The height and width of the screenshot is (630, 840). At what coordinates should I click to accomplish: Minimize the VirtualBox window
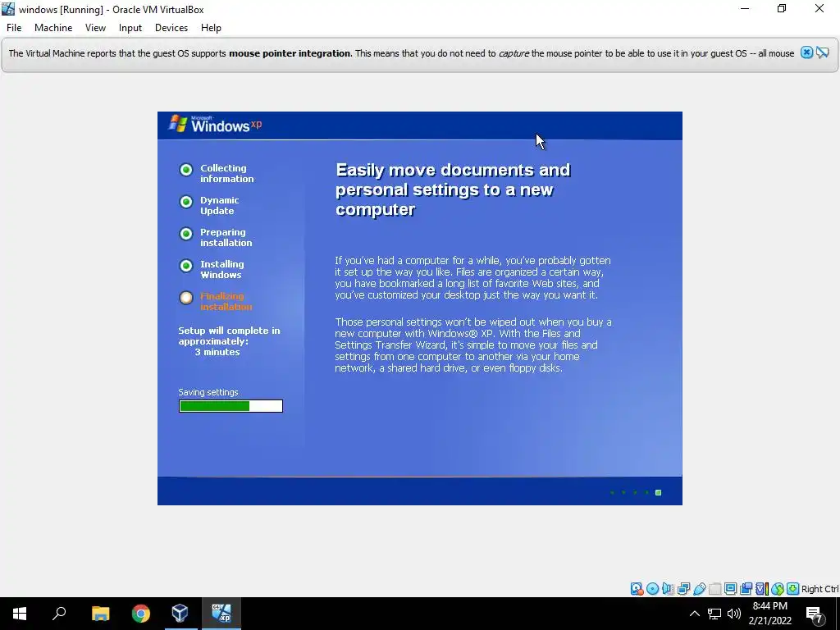coord(745,8)
